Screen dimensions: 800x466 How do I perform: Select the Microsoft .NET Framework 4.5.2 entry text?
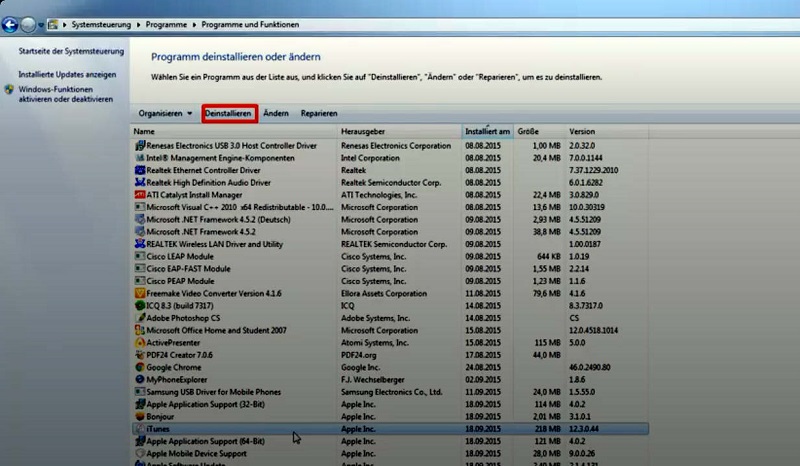[x=201, y=232]
